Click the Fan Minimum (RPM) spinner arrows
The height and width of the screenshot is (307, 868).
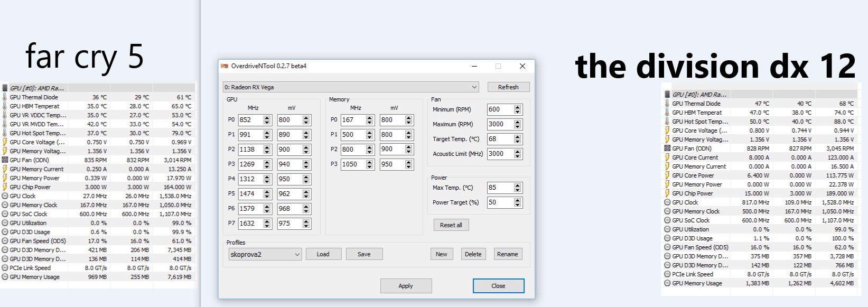[x=517, y=109]
